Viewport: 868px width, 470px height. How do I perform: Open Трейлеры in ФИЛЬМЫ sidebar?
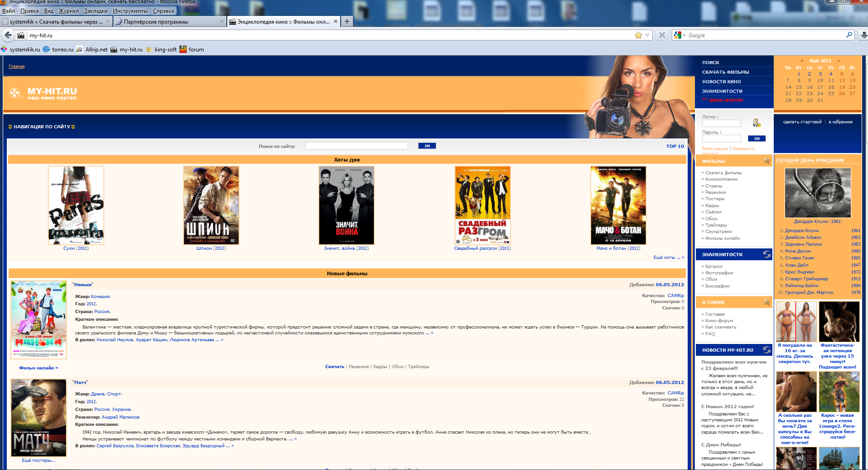(716, 225)
